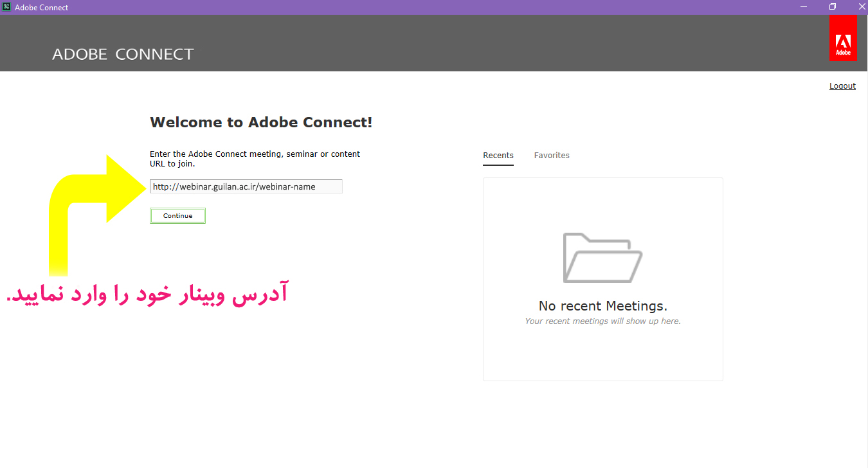Select the Recents tab
Image resolution: width=868 pixels, height=468 pixels.
coord(498,156)
